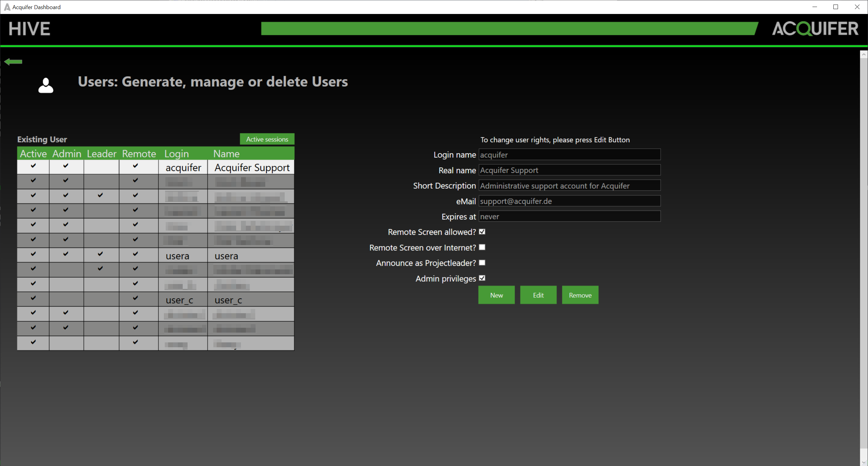This screenshot has width=868, height=466.
Task: Sort by Leader column header
Action: tap(101, 154)
